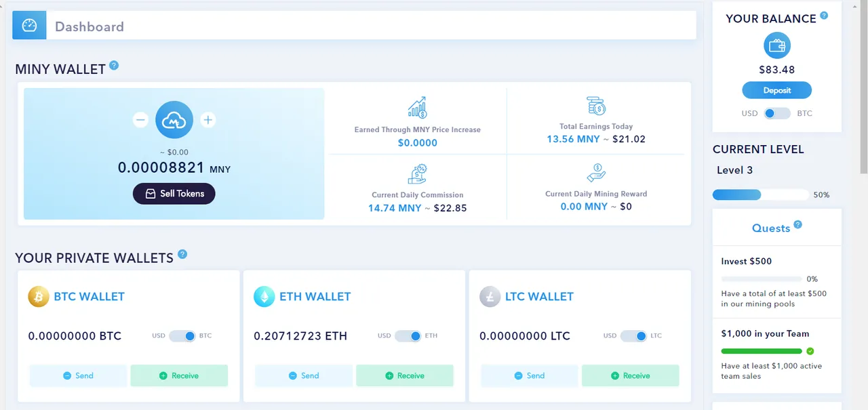
Task: Click the 13.56 MNY earnings value
Action: [x=573, y=139]
